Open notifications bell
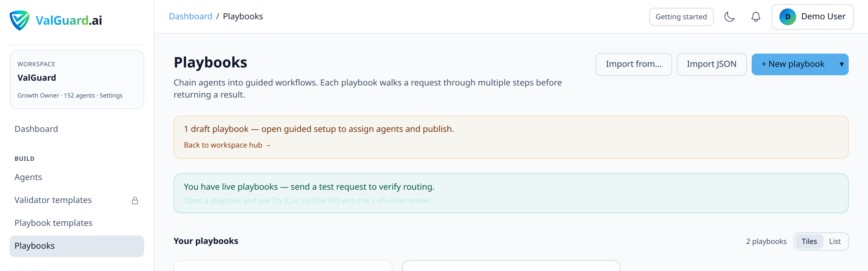The width and height of the screenshot is (868, 271). coord(756,17)
